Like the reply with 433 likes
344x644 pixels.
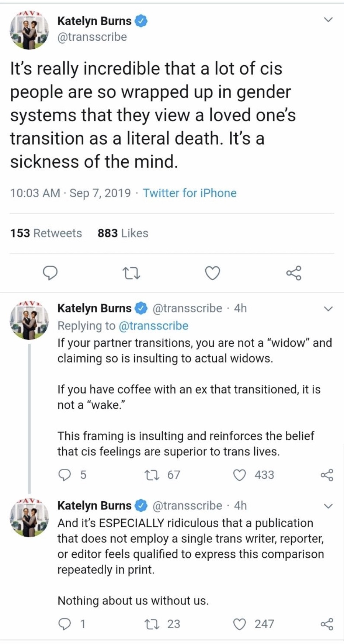point(240,475)
